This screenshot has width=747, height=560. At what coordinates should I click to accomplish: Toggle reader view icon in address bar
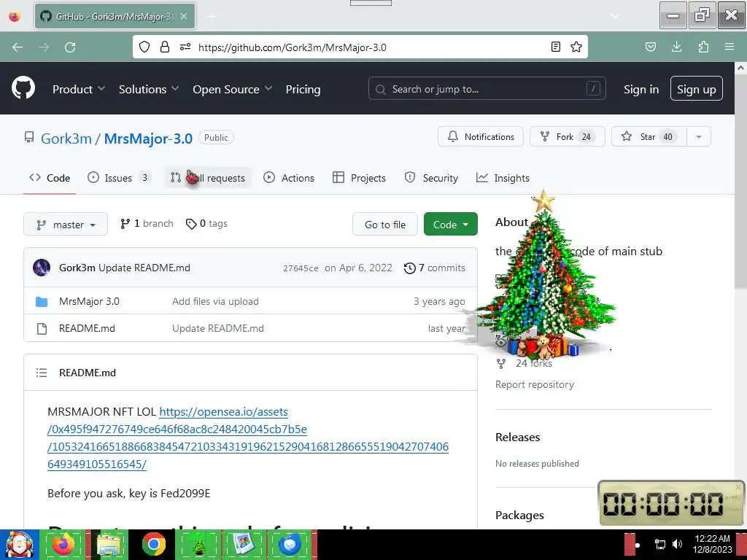click(555, 47)
